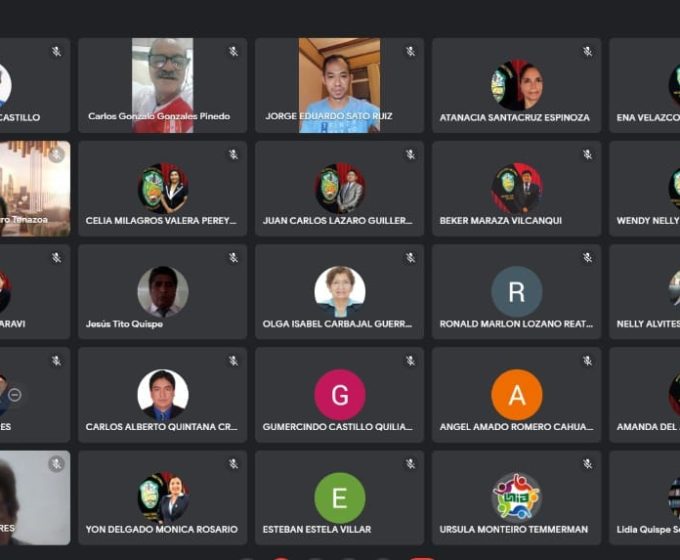Click the pink G avatar of Gumercindo Castillo
The image size is (680, 560).
click(340, 395)
